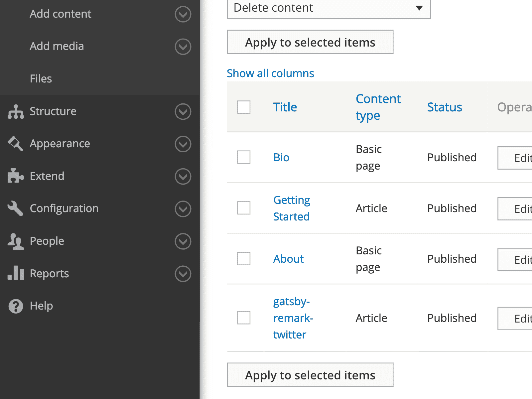
Task: Open the Appearance menu item
Action: (60, 144)
